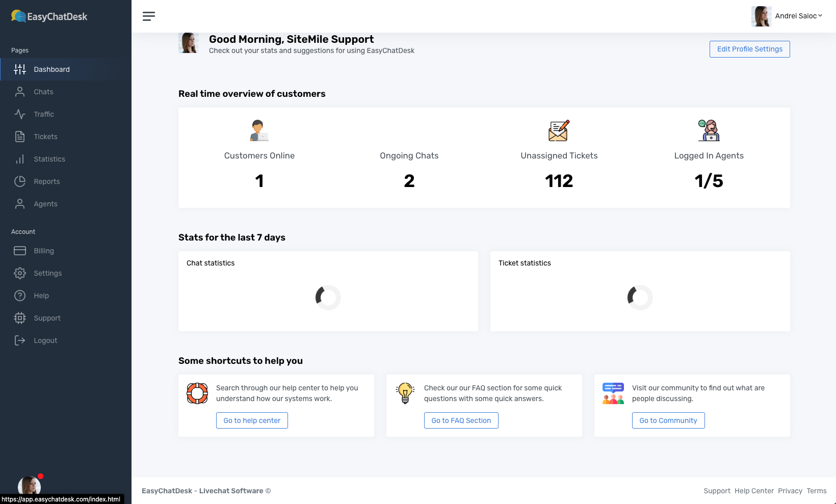The width and height of the screenshot is (836, 504).
Task: Click the Dashboard sliders icon
Action: tap(20, 69)
